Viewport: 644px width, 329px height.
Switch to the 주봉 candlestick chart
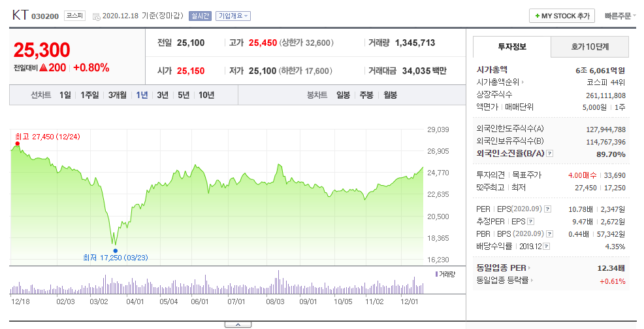[366, 95]
